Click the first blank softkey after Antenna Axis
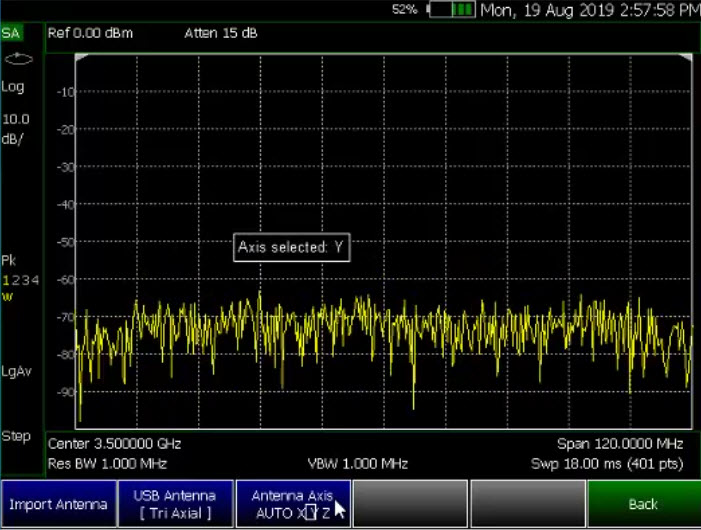Viewport: 701px width, 530px height. click(x=410, y=505)
